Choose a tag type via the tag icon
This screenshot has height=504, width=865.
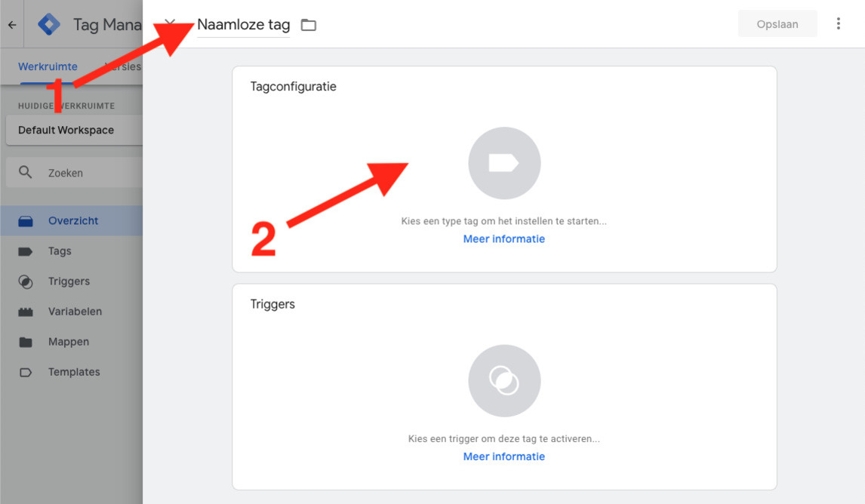coord(504,163)
